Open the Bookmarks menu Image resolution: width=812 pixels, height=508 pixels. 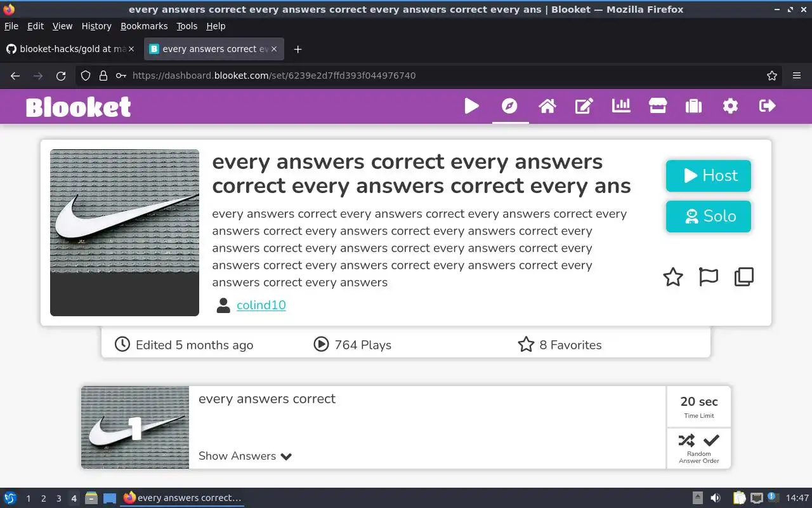click(x=144, y=26)
